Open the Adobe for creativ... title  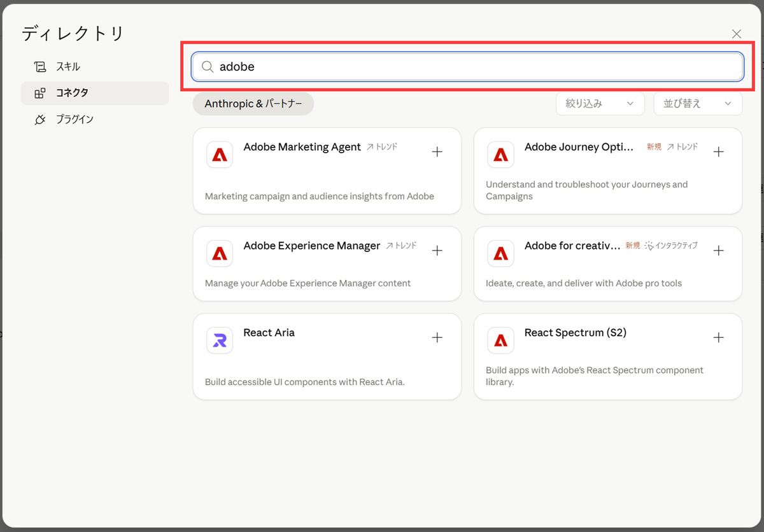tap(572, 246)
